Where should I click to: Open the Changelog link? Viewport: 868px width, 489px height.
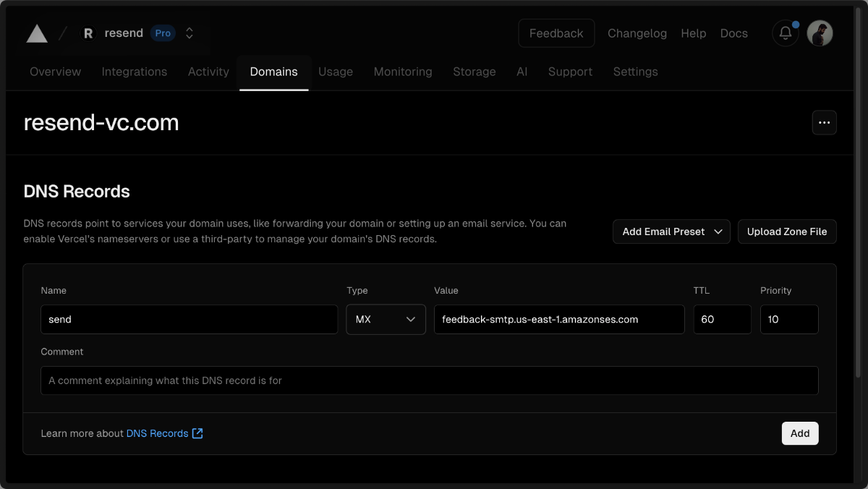[637, 33]
